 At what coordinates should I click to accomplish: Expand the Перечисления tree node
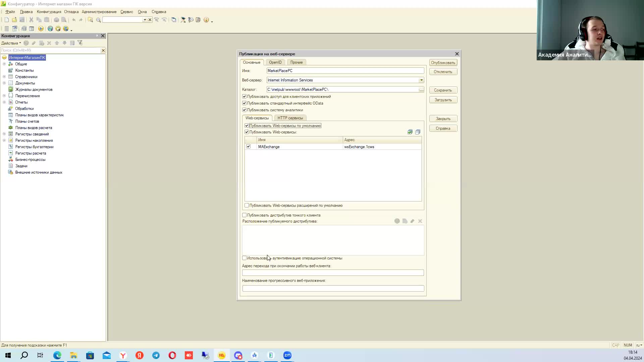pos(4,96)
